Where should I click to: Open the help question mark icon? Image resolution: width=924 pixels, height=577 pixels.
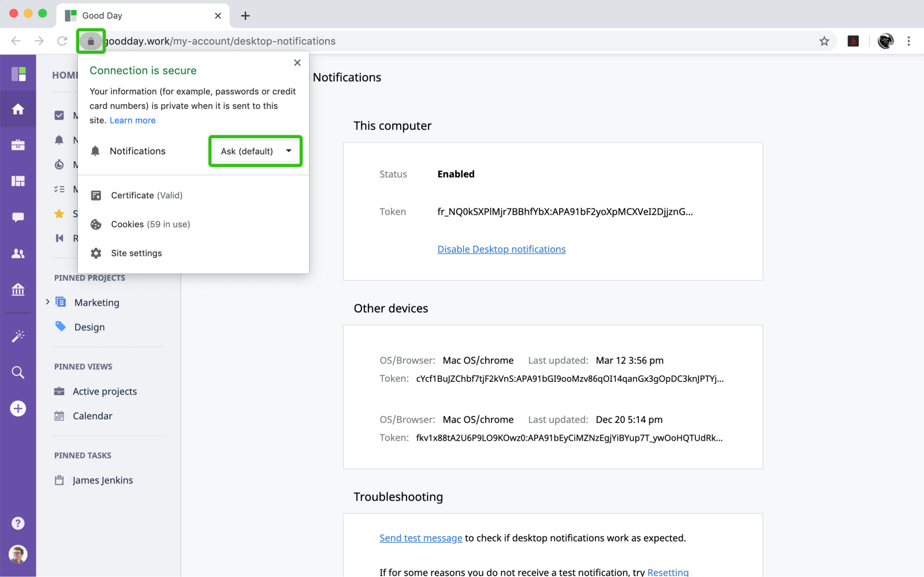tap(18, 523)
